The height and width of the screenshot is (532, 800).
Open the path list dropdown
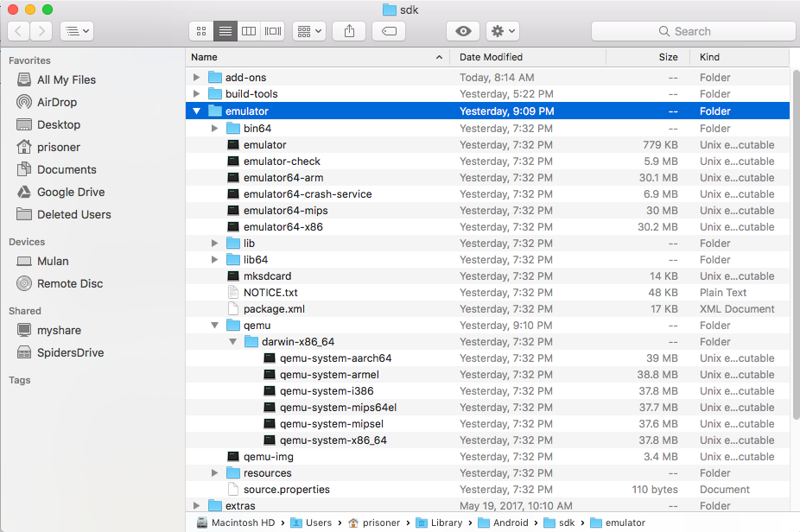coord(77,31)
